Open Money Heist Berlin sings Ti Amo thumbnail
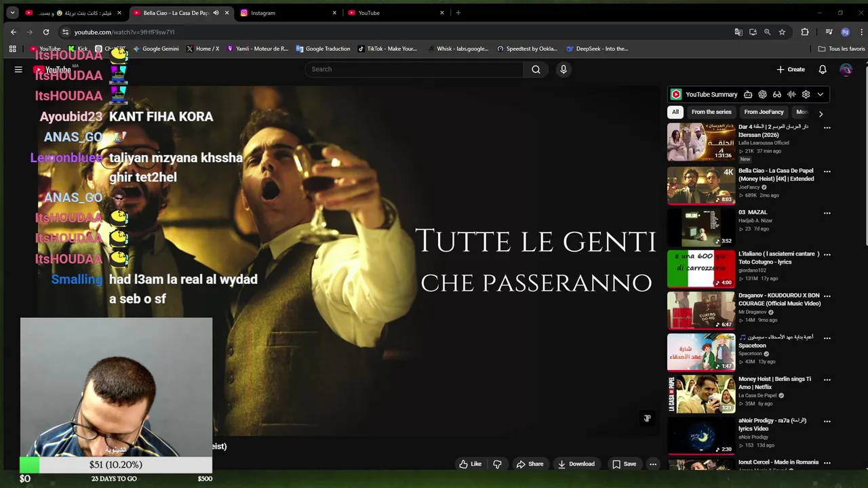The image size is (868, 488). pos(701,394)
